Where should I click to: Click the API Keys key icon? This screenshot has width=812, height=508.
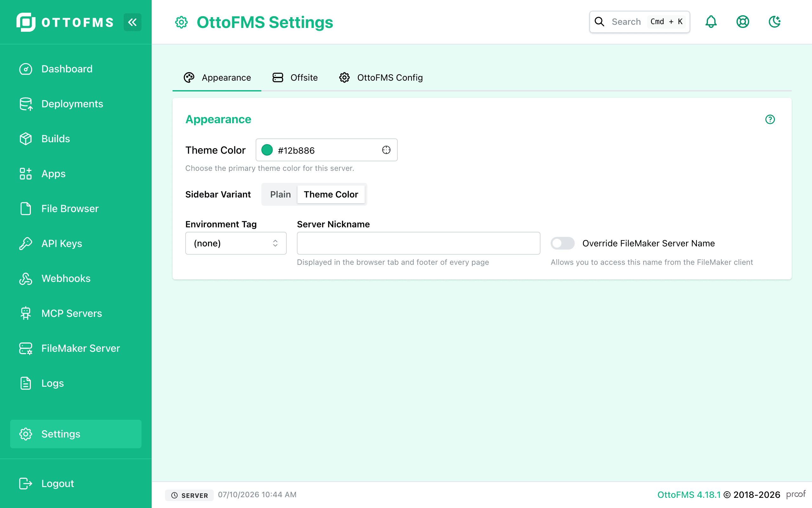point(26,244)
